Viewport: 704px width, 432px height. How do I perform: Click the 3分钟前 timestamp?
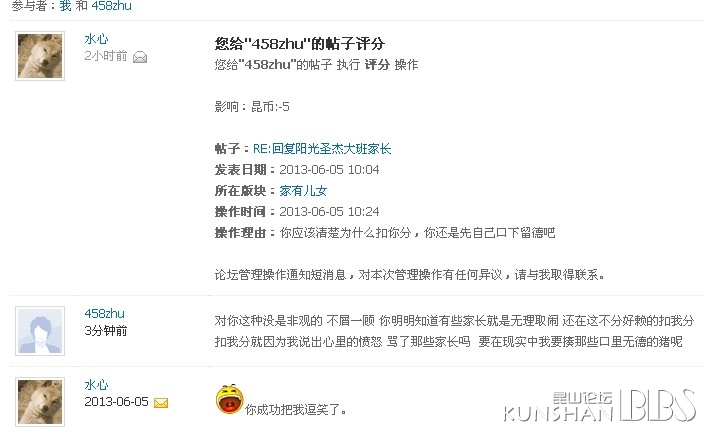pos(106,331)
